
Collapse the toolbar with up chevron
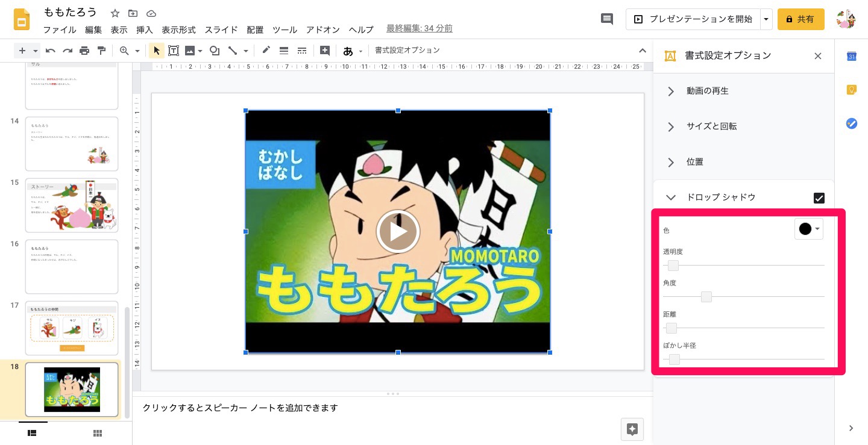coord(642,51)
